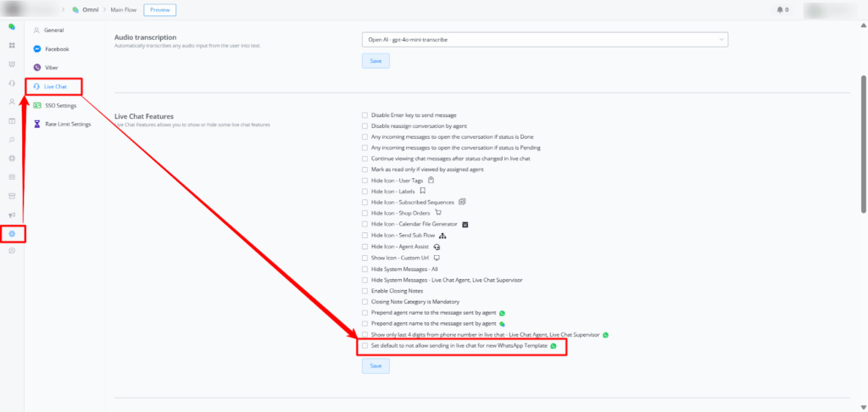Check 'Set default to not allow sending' WhatsApp Template
The height and width of the screenshot is (412, 868).
point(364,346)
